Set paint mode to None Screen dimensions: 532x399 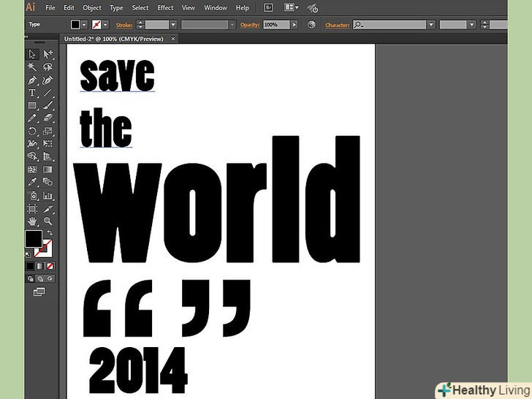(50, 266)
